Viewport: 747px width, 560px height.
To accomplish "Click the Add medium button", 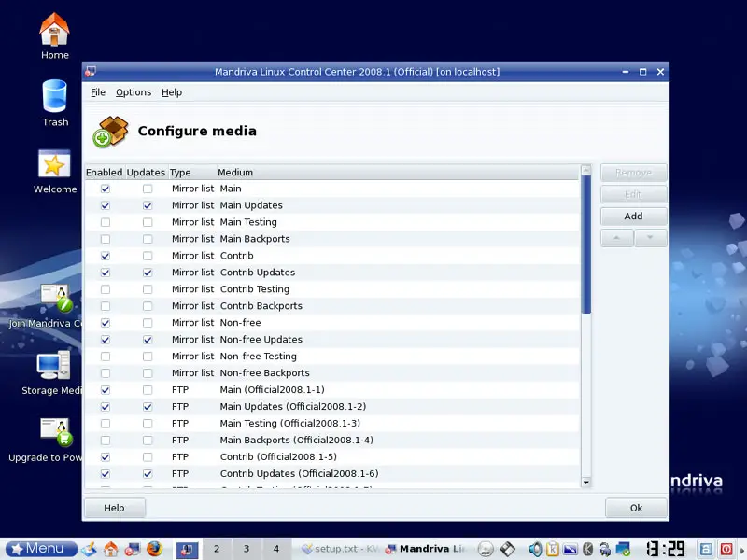I will point(633,217).
